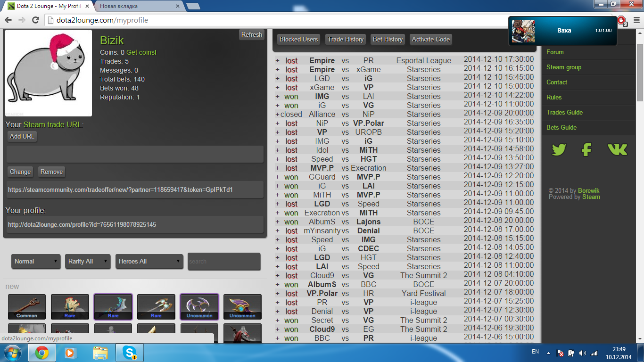
Task: Open Bet History section
Action: [x=388, y=40]
